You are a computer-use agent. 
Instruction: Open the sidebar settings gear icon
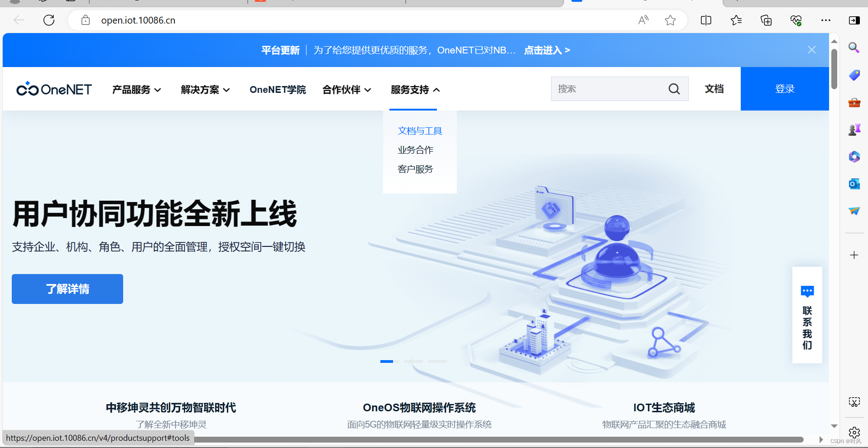click(854, 433)
